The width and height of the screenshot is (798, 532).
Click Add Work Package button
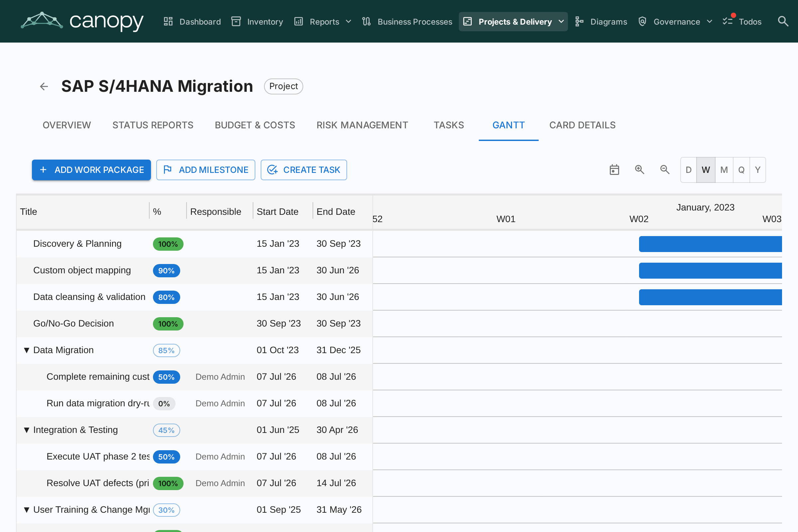point(91,170)
